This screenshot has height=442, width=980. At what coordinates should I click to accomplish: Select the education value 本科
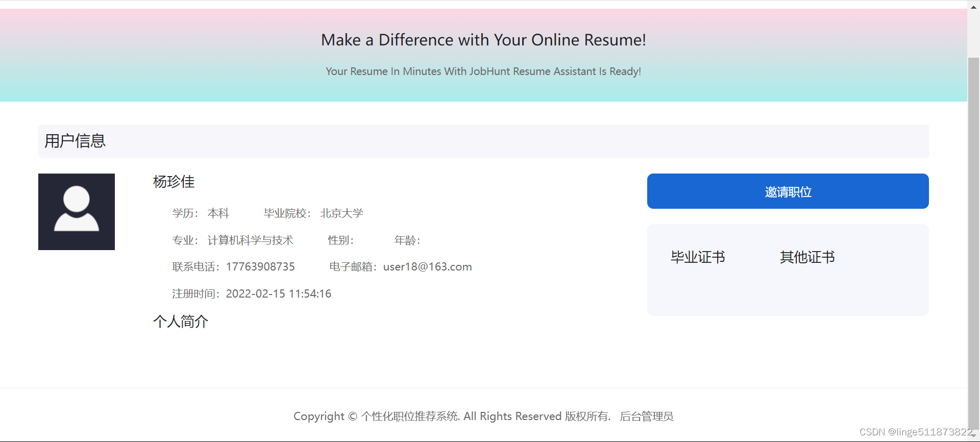point(218,213)
